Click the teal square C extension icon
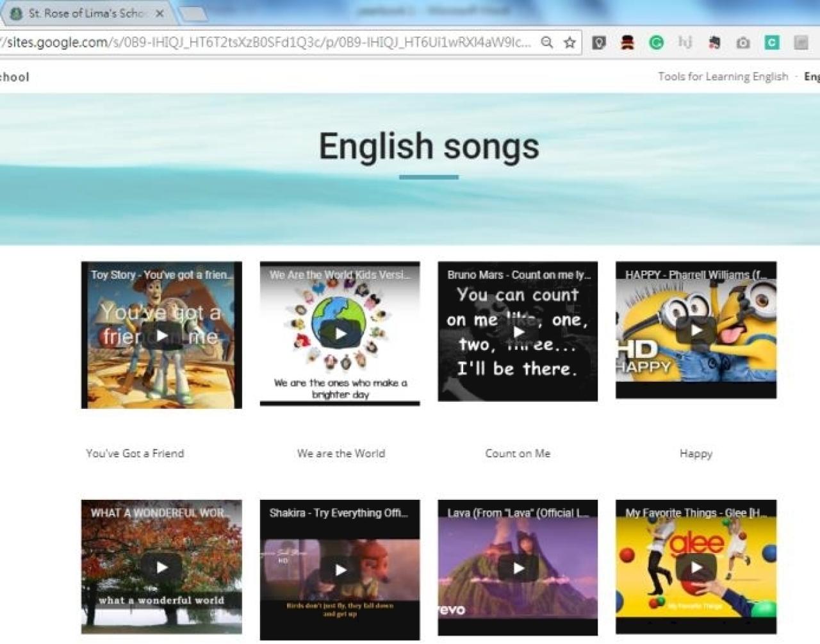 [x=772, y=42]
